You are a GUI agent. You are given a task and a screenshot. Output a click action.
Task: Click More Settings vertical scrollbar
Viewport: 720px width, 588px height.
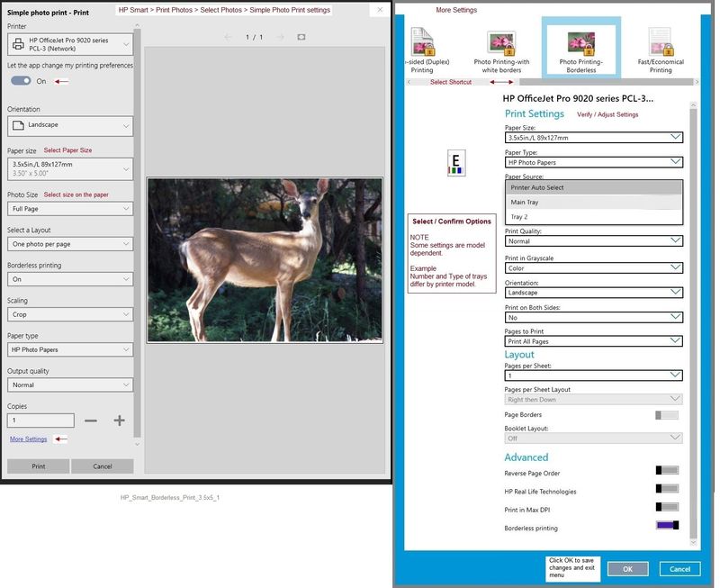pyautogui.click(x=693, y=321)
